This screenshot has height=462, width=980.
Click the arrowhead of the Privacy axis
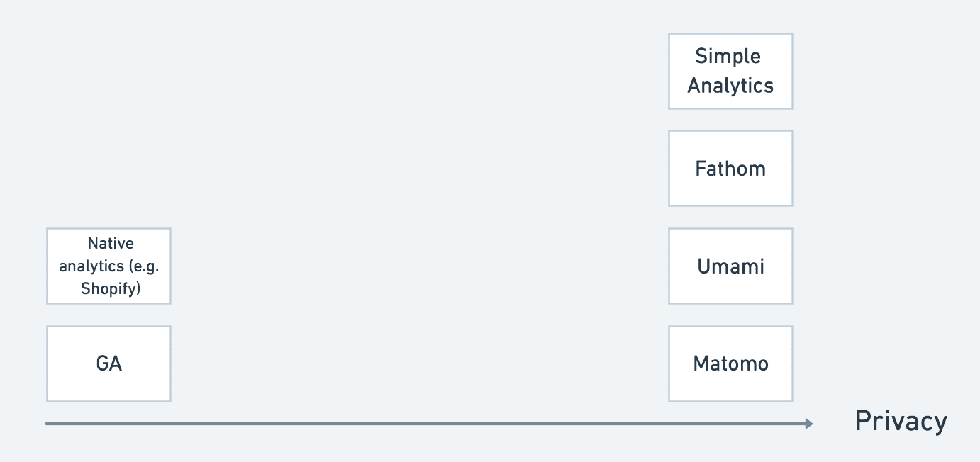[809, 424]
